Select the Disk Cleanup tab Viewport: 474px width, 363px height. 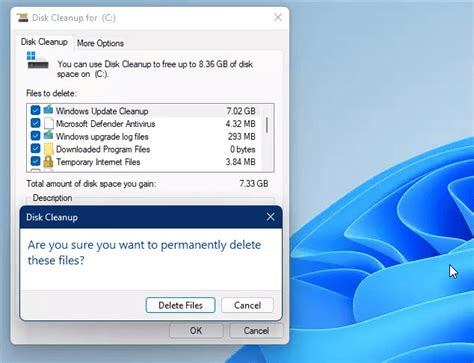pos(44,42)
